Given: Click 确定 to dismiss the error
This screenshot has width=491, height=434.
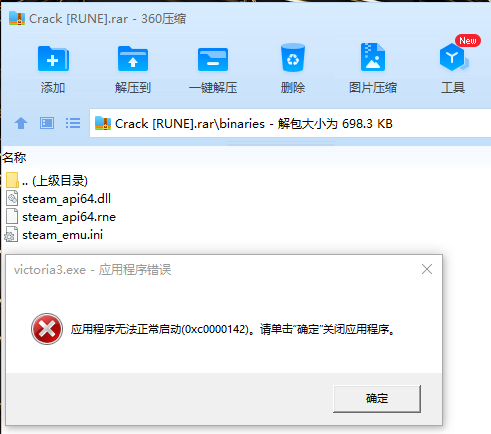Looking at the screenshot, I should (377, 399).
